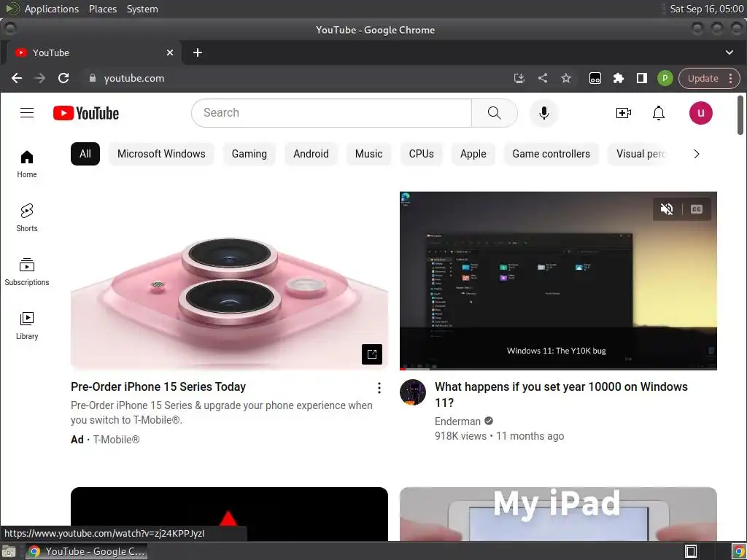
Task: Click the Chrome Update button
Action: [703, 78]
